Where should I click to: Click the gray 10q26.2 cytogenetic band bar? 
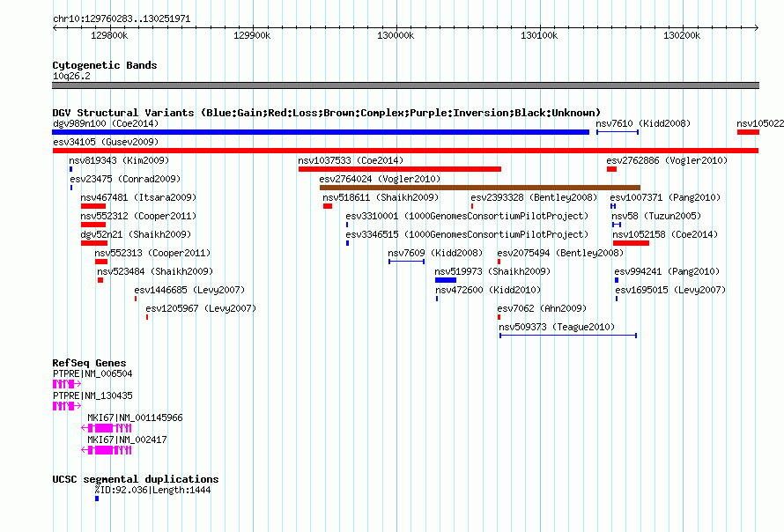[405, 85]
